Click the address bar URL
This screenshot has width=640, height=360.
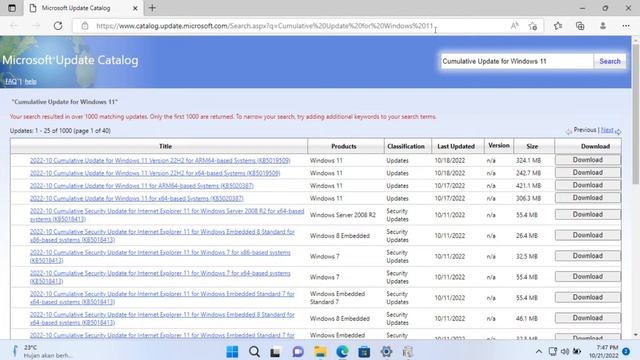tap(264, 26)
